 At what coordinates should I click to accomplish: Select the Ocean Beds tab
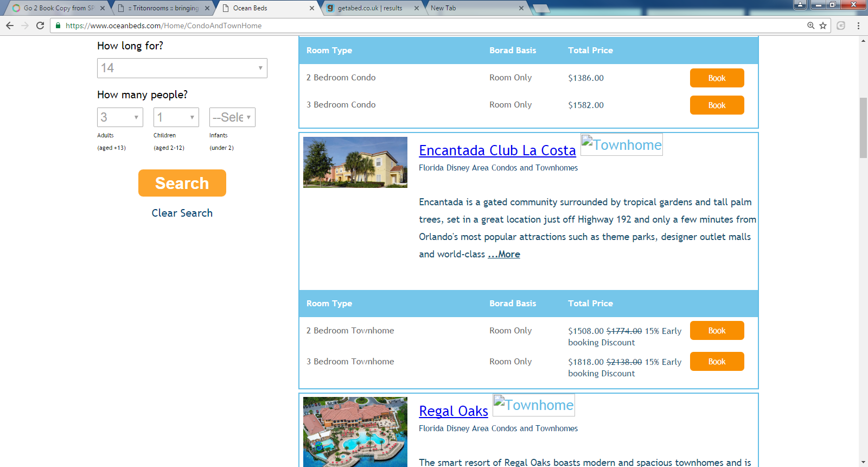coord(267,8)
